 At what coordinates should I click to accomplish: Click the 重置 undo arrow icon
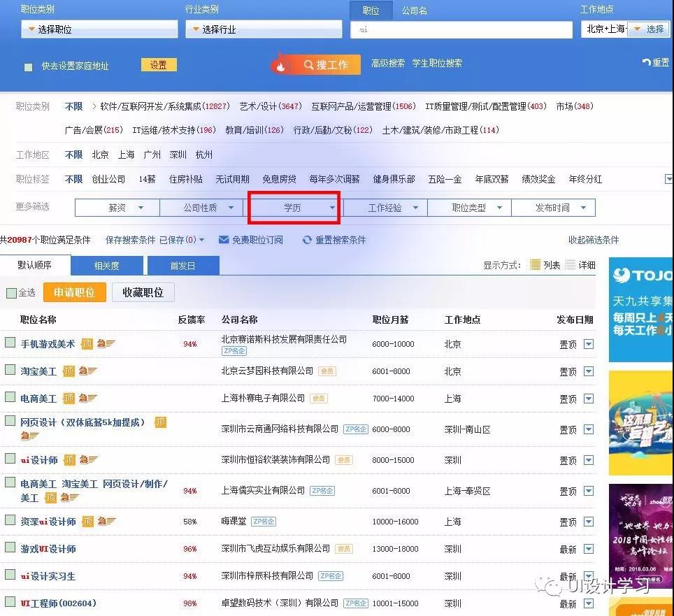(x=646, y=63)
